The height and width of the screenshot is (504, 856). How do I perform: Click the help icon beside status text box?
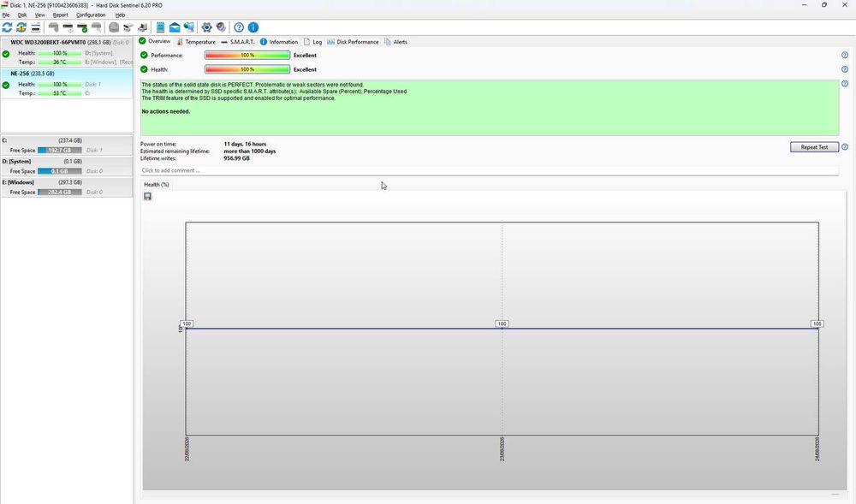(x=845, y=84)
